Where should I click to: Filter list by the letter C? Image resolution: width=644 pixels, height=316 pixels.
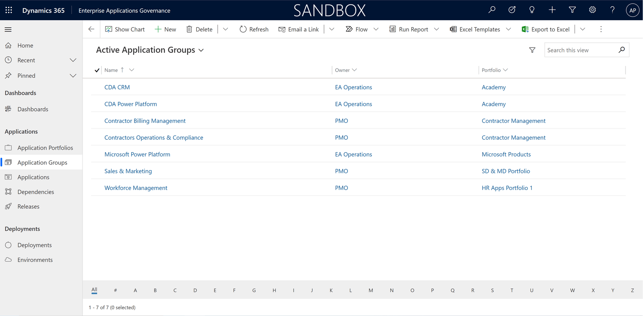pyautogui.click(x=175, y=290)
